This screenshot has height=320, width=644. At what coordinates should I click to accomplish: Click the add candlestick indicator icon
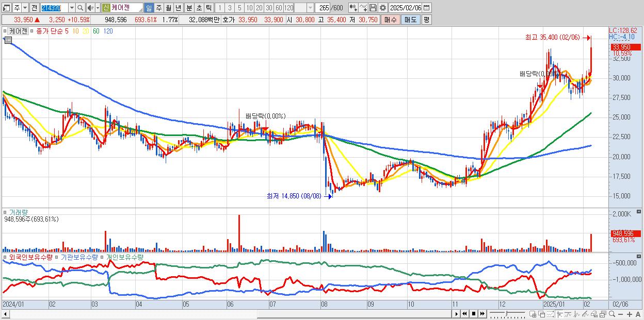[x=353, y=8]
